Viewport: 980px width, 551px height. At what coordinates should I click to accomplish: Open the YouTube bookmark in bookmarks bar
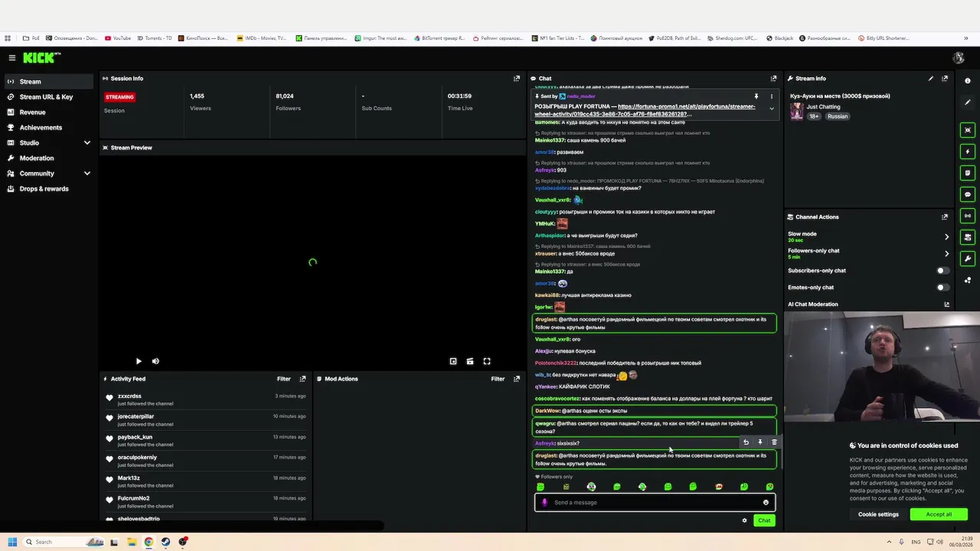[x=118, y=38]
